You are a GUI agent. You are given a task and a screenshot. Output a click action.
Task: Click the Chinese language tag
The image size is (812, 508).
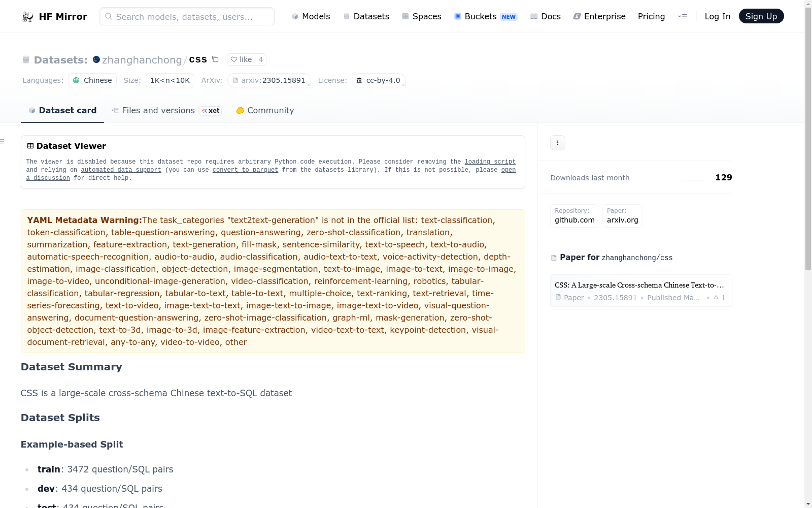92,80
